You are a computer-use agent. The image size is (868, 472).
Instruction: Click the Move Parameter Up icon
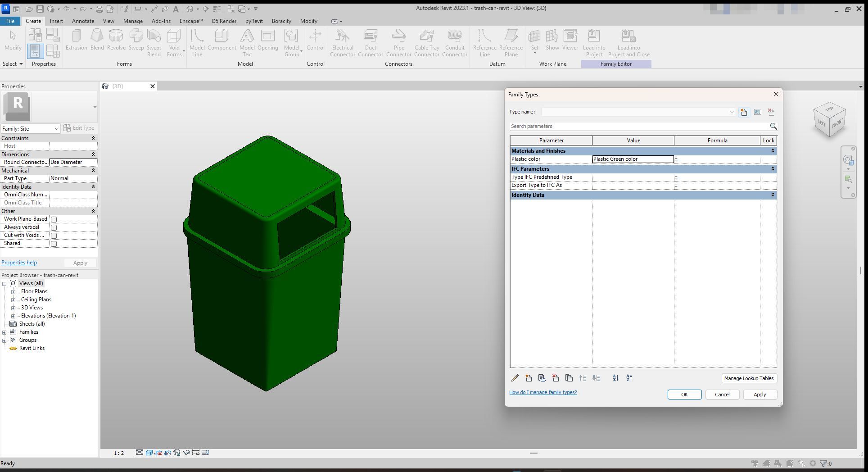pos(583,378)
